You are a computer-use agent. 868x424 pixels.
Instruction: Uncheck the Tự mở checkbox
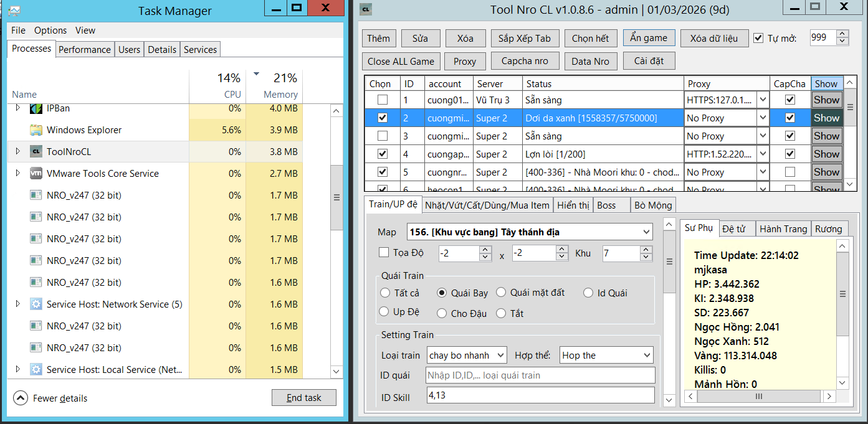pos(758,38)
